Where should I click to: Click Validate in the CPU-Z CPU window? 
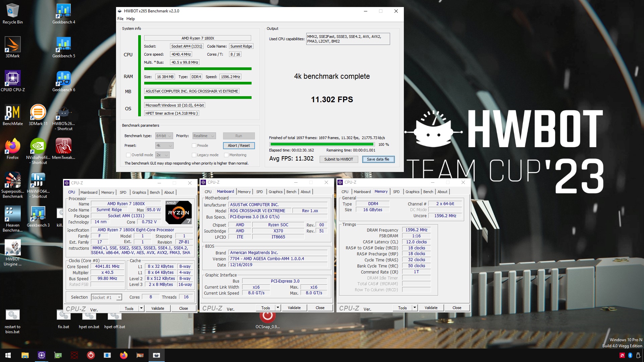[158, 308]
